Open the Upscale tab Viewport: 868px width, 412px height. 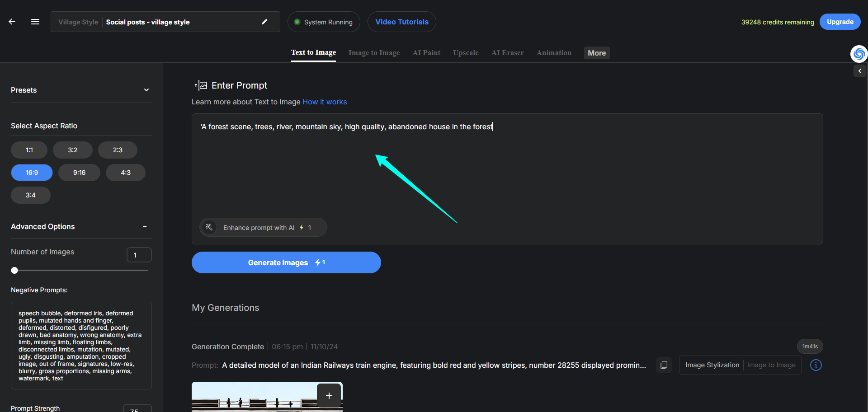(466, 53)
